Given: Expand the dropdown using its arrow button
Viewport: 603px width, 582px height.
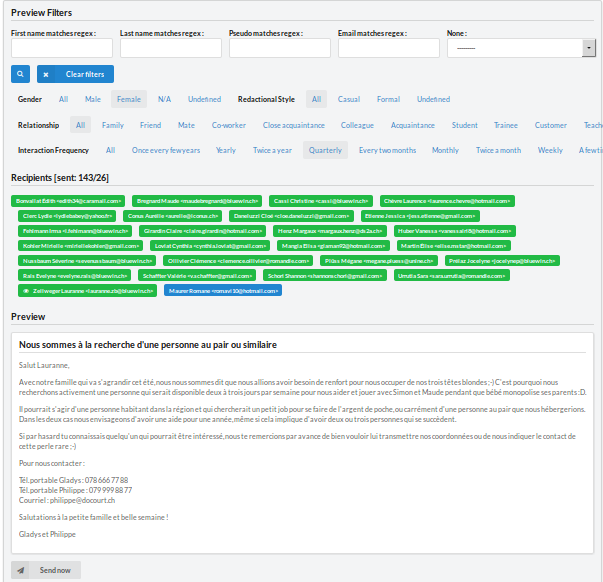Looking at the screenshot, I should coord(588,48).
